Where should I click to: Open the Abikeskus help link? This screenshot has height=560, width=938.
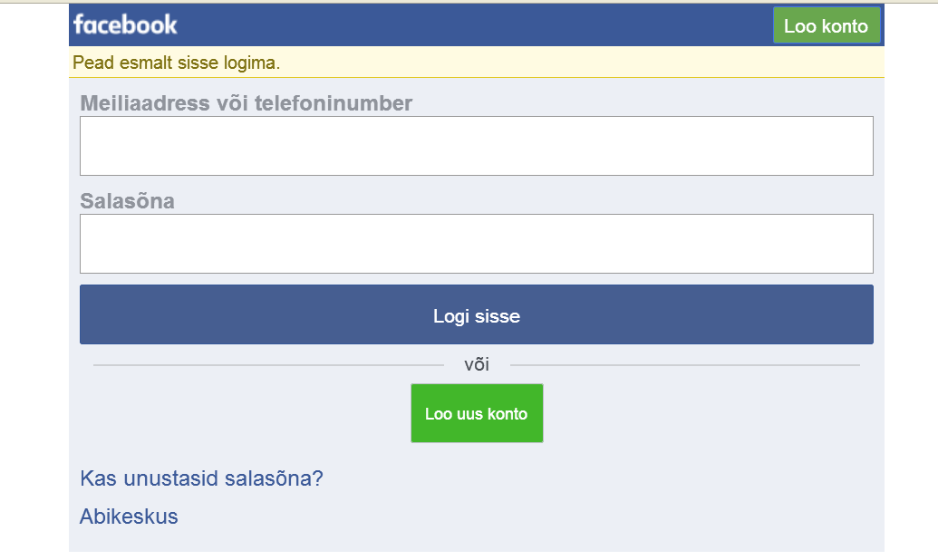click(x=129, y=517)
